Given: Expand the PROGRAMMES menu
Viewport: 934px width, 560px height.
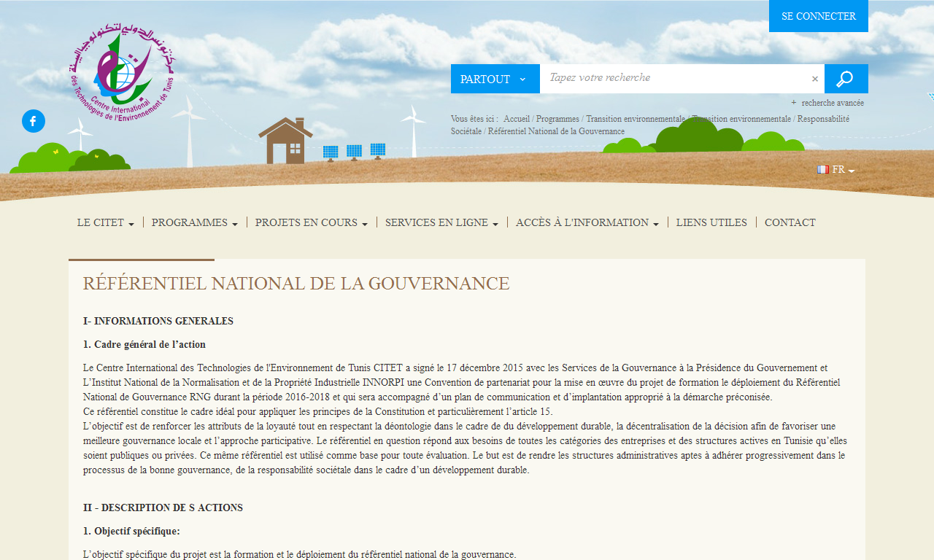Looking at the screenshot, I should click(195, 222).
